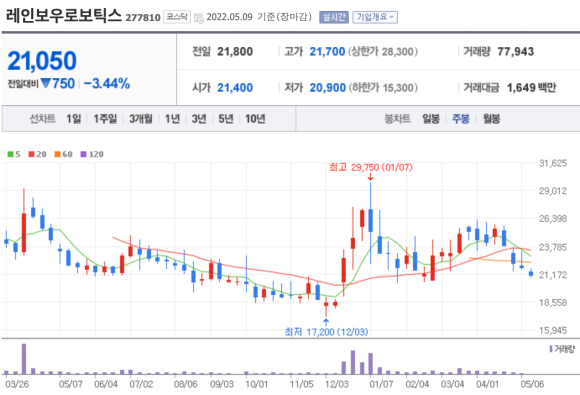Click the 시가 value 21,400
Viewport: 580px width, 395px height.
[x=235, y=88]
